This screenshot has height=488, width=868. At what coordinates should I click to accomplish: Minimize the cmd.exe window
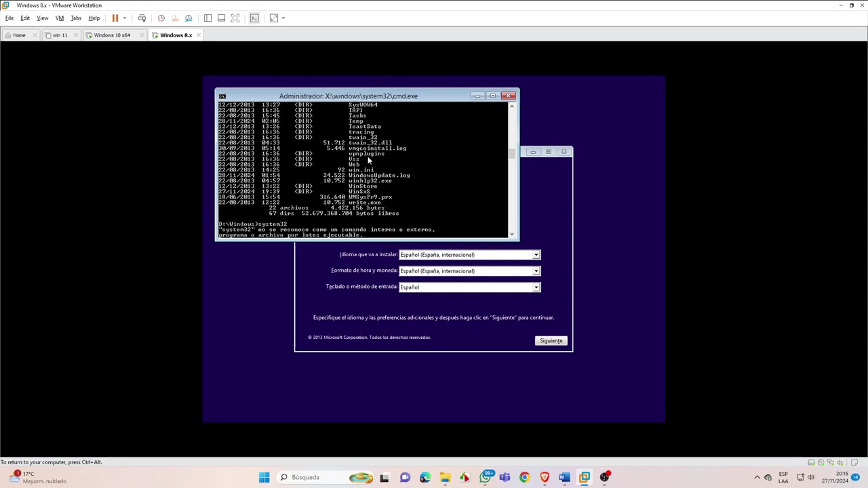pyautogui.click(x=477, y=96)
